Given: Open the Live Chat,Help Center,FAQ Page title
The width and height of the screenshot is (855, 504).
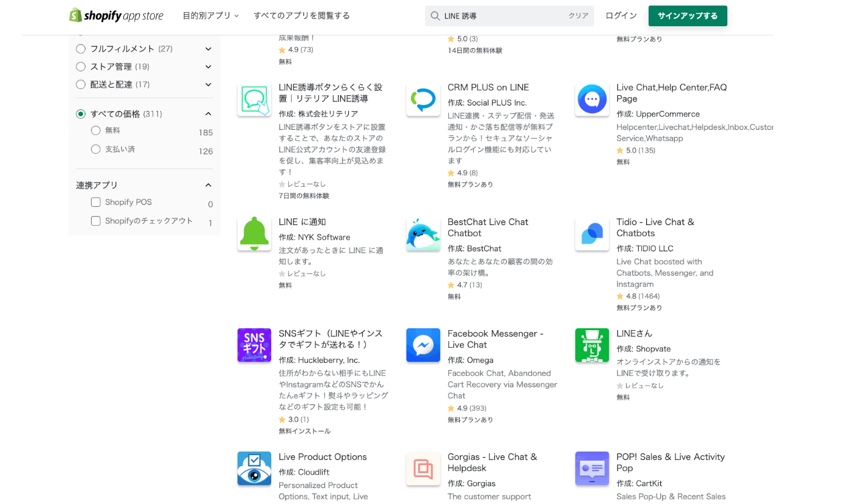Looking at the screenshot, I should point(672,93).
